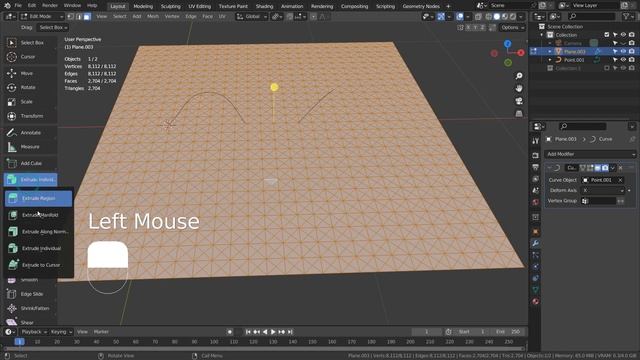
Task: Open the Playback dropdown in timeline
Action: (x=33, y=332)
